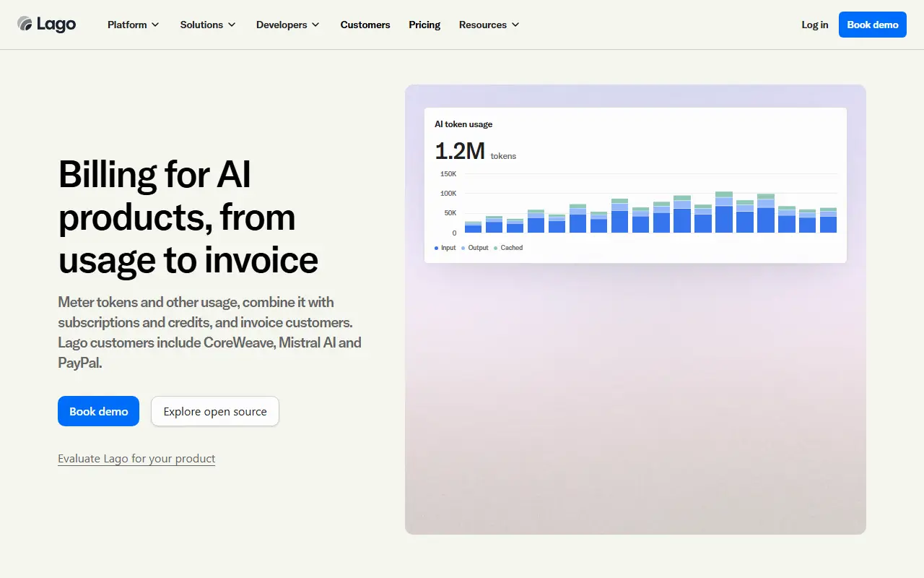Image resolution: width=924 pixels, height=578 pixels.
Task: Click the AI token usage chart title
Action: pyautogui.click(x=463, y=124)
